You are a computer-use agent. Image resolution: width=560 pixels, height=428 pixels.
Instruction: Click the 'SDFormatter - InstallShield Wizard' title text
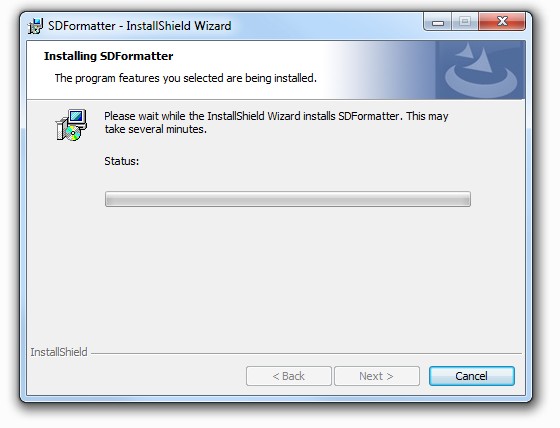point(140,26)
